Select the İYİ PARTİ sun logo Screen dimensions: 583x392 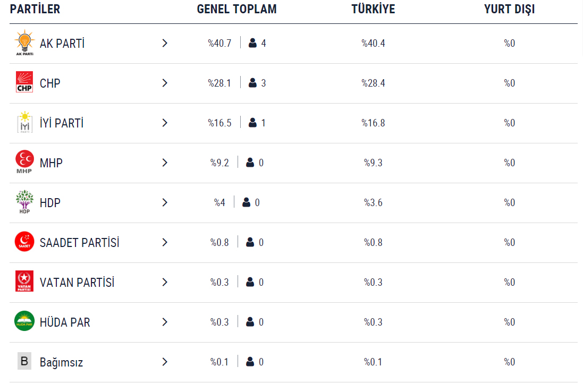pyautogui.click(x=25, y=122)
